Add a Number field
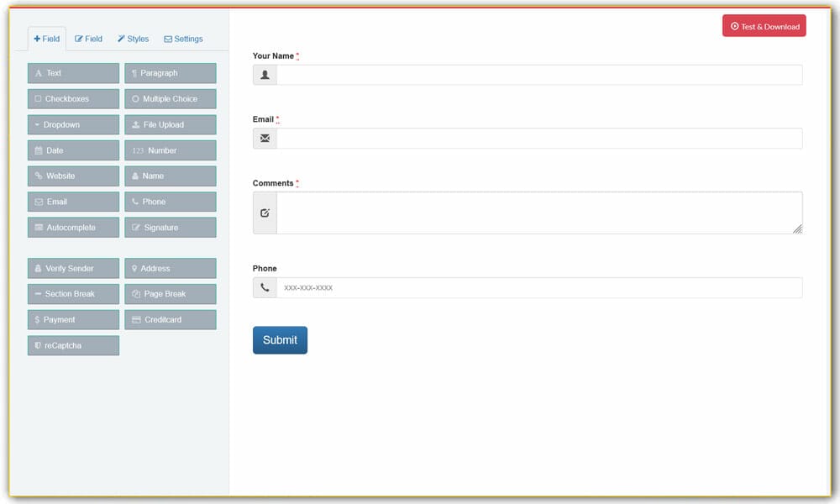Image resolution: width=840 pixels, height=504 pixels. pos(171,150)
